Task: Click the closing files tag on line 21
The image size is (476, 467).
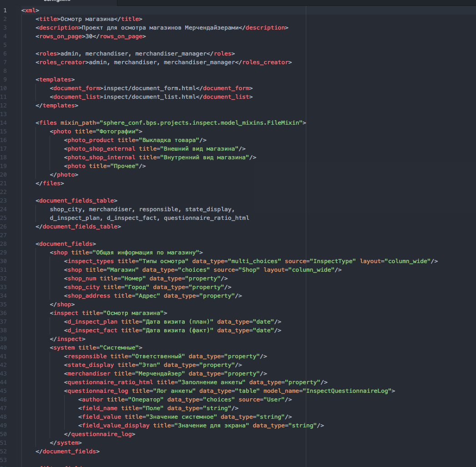Action: (x=50, y=183)
